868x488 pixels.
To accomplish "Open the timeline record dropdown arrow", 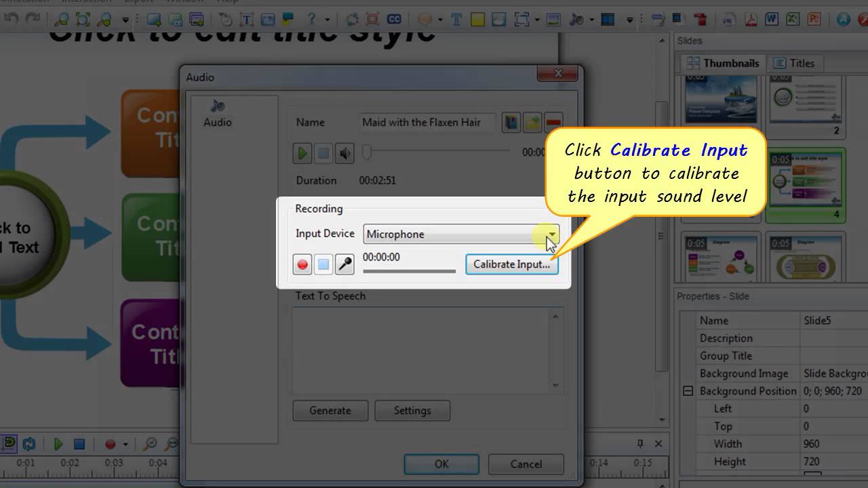I will (x=125, y=445).
